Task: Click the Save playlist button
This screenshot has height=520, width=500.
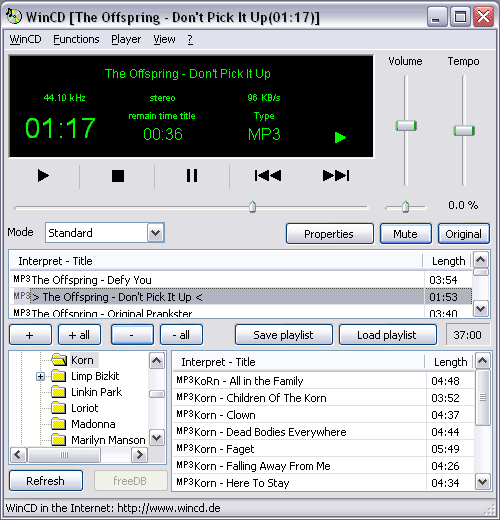Action: (x=284, y=335)
